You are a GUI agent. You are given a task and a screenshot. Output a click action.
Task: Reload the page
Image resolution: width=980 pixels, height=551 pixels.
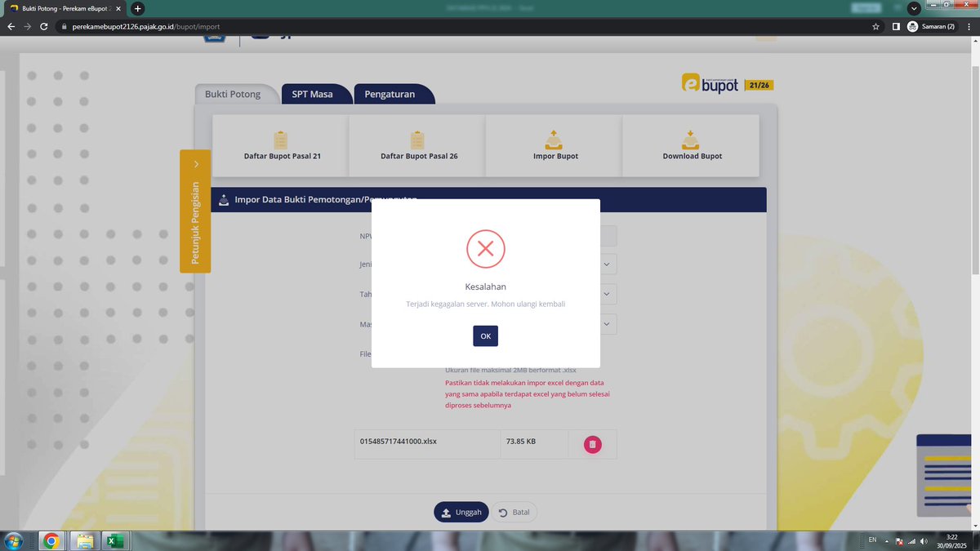coord(44,26)
